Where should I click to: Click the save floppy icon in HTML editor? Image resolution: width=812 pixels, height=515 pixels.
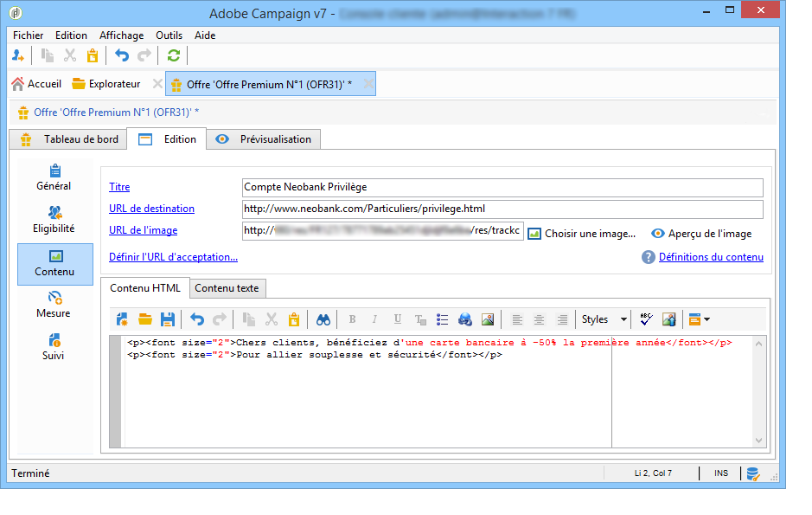(x=167, y=319)
